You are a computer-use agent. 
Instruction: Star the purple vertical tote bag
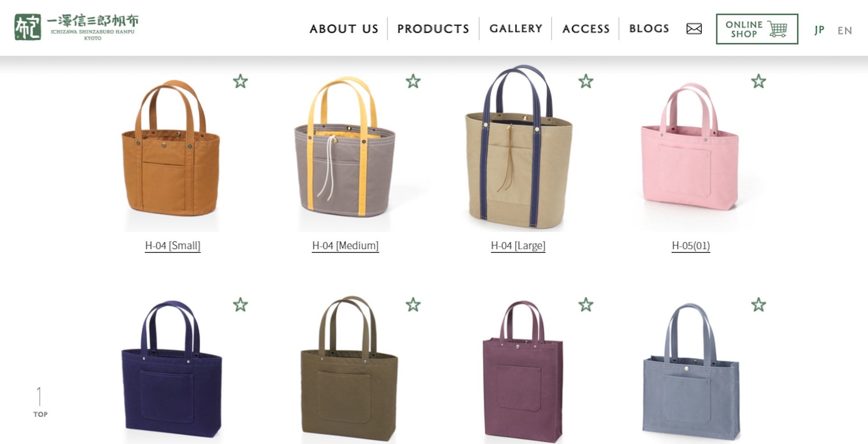[586, 305]
